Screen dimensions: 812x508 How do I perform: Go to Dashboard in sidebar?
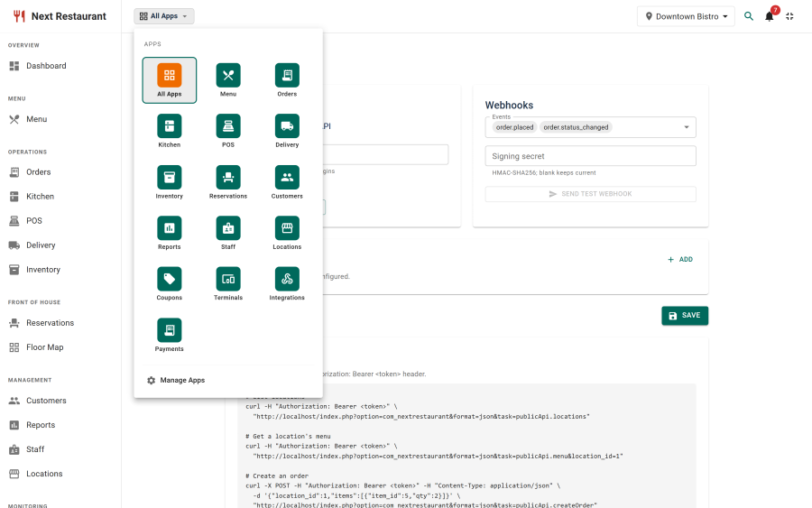(x=60, y=66)
